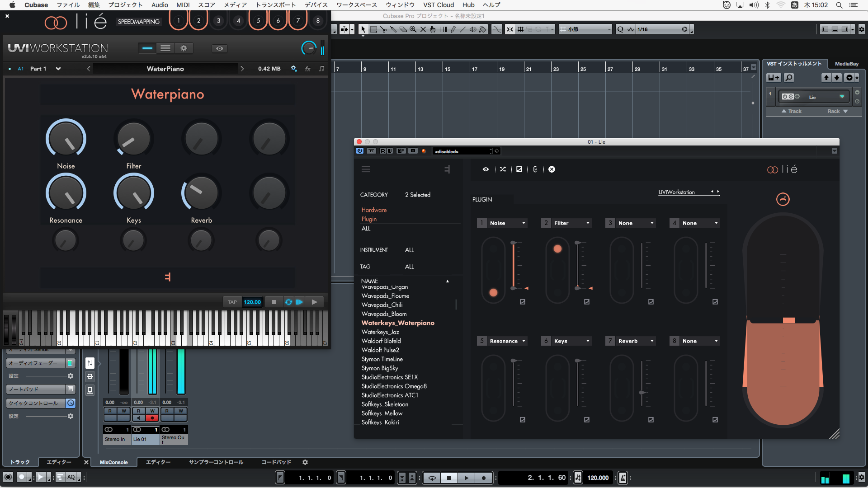Select the Draw pencil tool

453,29
